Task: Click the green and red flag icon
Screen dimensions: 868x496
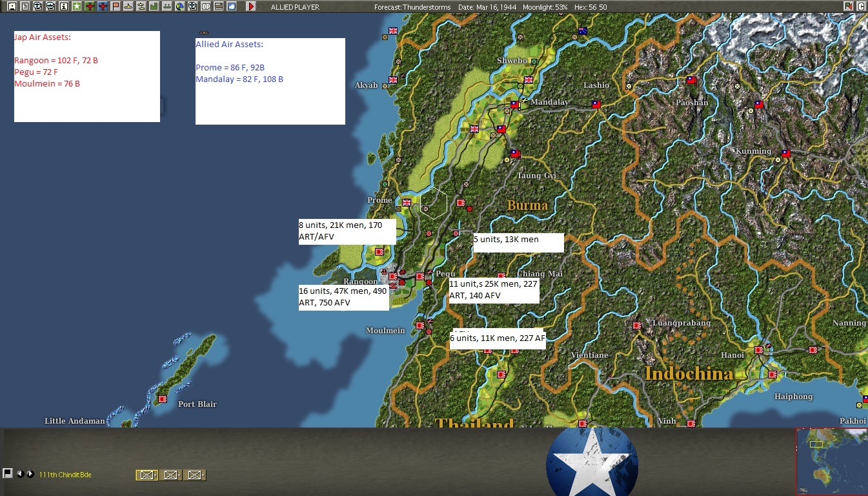Action: click(848, 6)
